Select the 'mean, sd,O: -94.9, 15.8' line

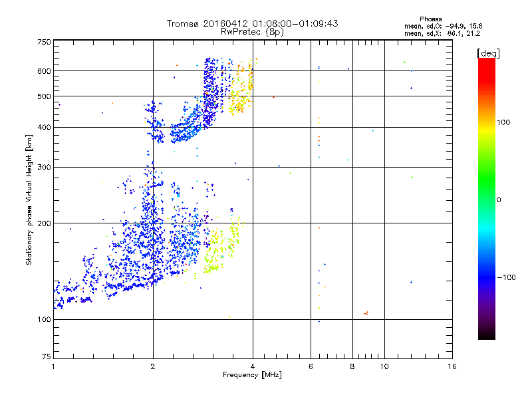coord(443,26)
